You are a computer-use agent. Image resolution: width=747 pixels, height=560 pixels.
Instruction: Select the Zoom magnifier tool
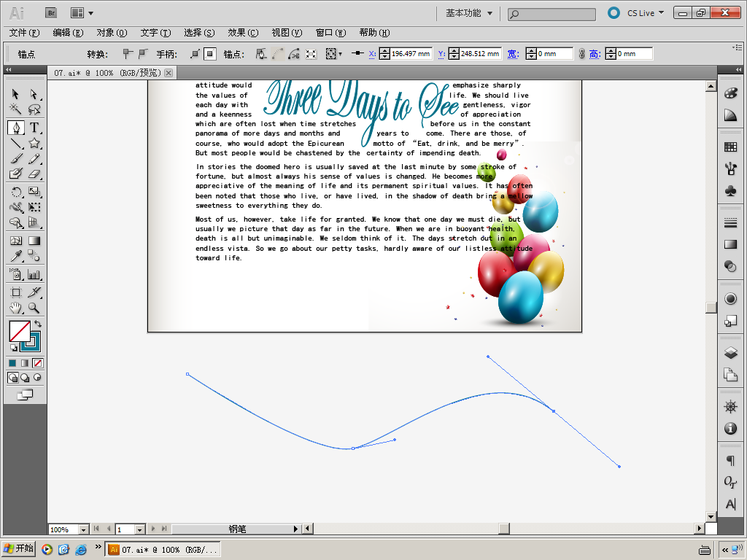(34, 308)
